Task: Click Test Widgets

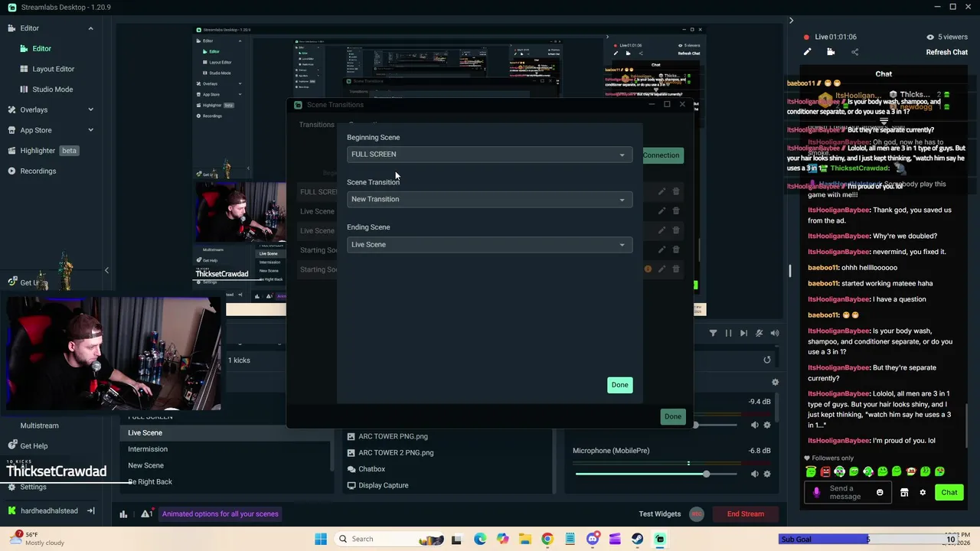Action: pyautogui.click(x=660, y=514)
